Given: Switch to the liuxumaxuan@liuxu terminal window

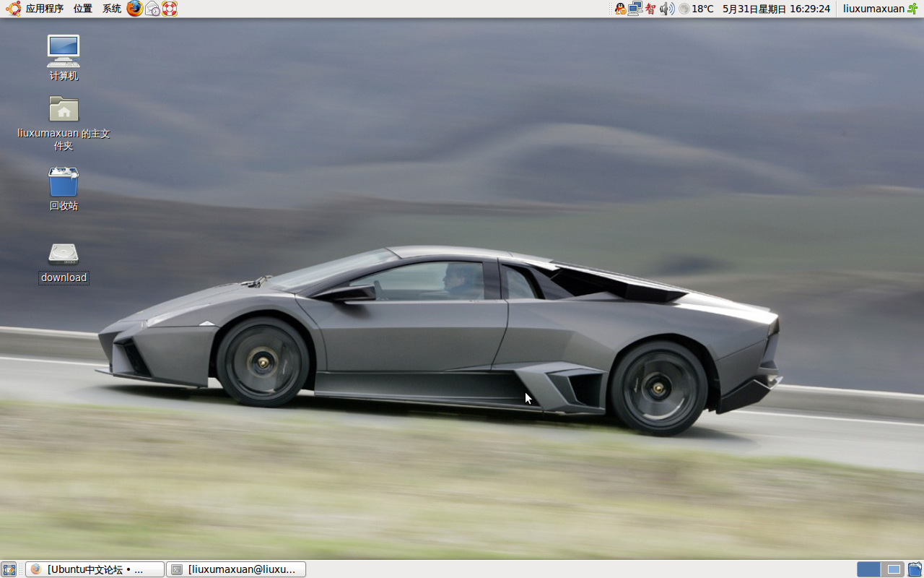Looking at the screenshot, I should click(x=236, y=569).
